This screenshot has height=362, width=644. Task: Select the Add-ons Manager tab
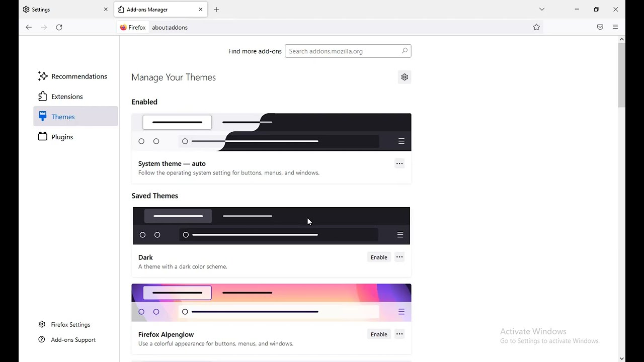161,10
